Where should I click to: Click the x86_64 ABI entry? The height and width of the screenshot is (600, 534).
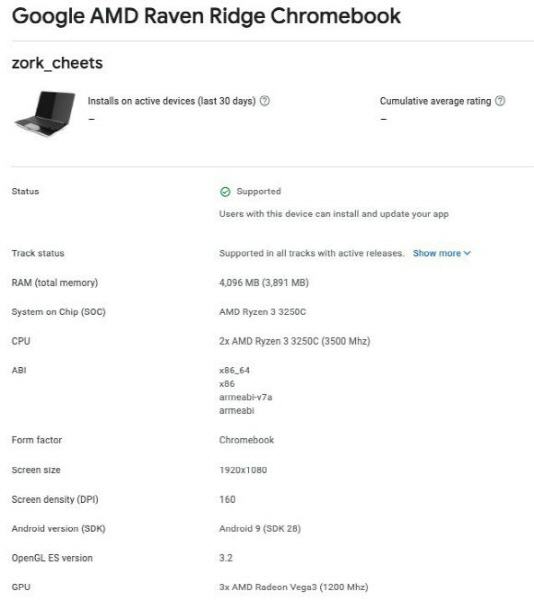(234, 370)
